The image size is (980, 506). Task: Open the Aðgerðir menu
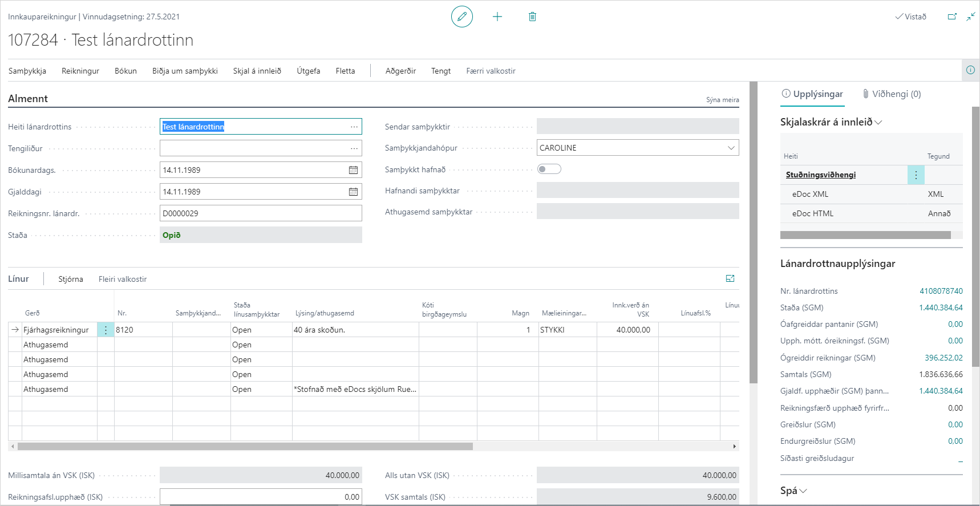pos(400,71)
